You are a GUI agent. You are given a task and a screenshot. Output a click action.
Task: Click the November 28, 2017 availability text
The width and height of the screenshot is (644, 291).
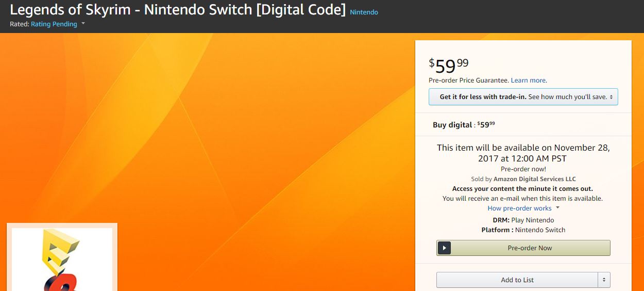pos(523,153)
